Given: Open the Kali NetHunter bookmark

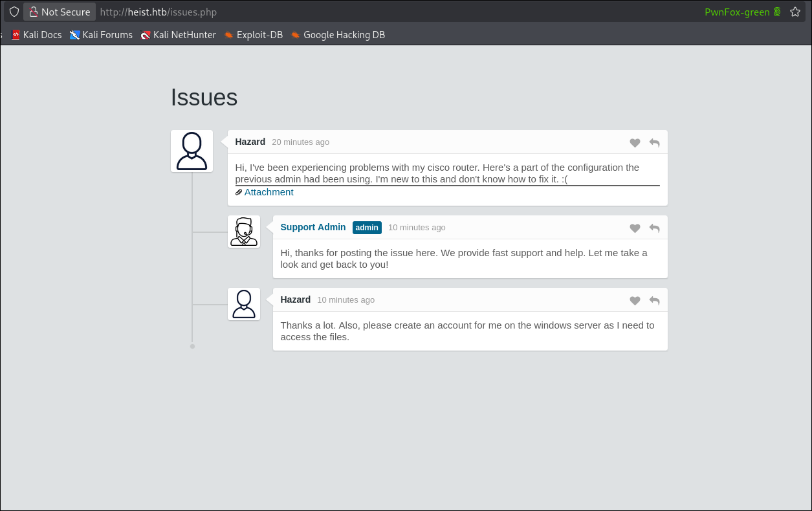Looking at the screenshot, I should [x=178, y=35].
